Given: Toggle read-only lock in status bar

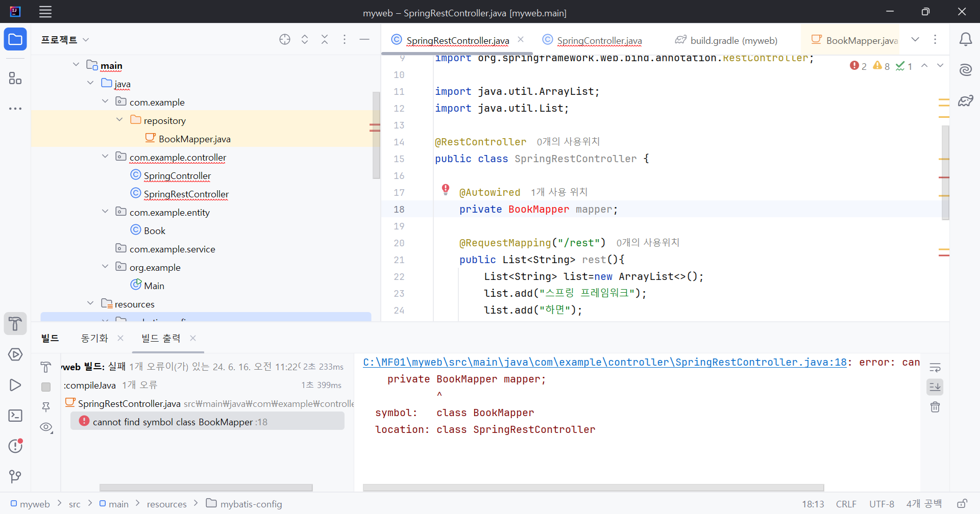Looking at the screenshot, I should 962,504.
